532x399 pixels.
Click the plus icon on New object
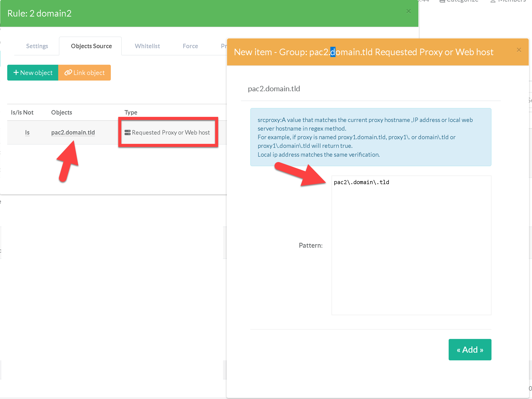click(16, 72)
